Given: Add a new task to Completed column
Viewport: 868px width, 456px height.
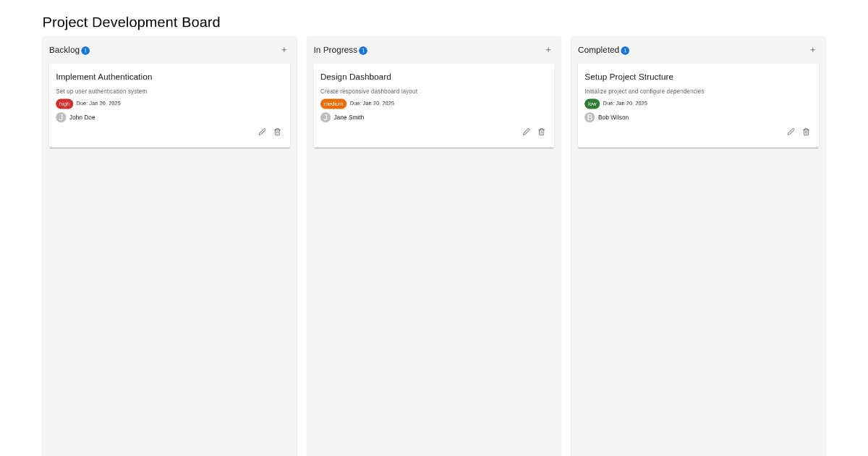Looking at the screenshot, I should [x=812, y=50].
